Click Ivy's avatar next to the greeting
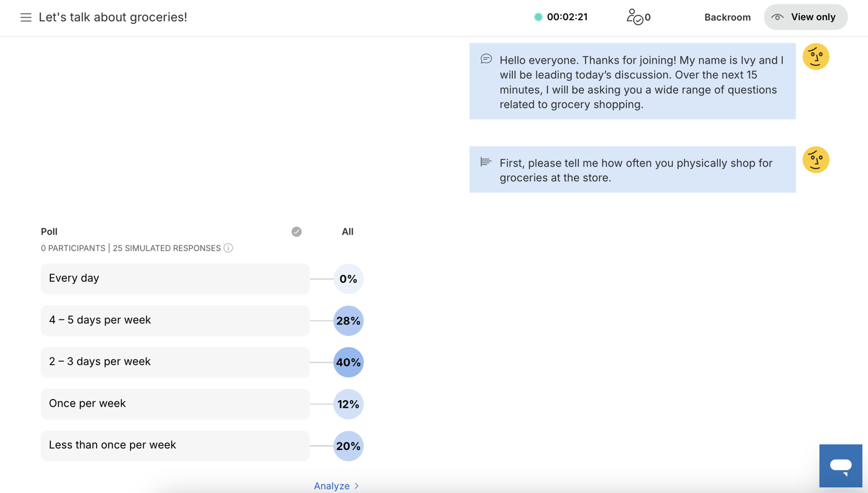Image resolution: width=868 pixels, height=493 pixels. pos(816,57)
